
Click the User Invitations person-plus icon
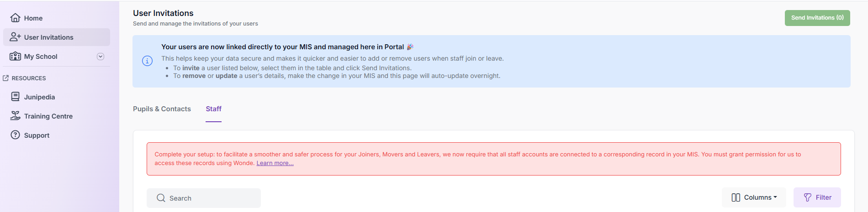click(15, 37)
